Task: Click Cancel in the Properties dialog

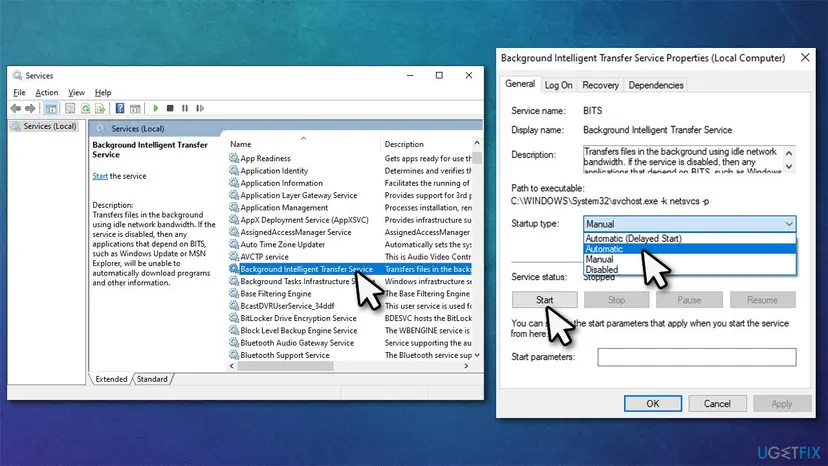Action: tap(717, 404)
